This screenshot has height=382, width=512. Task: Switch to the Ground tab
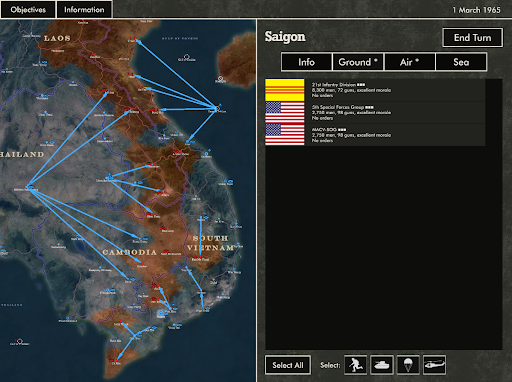(x=358, y=62)
